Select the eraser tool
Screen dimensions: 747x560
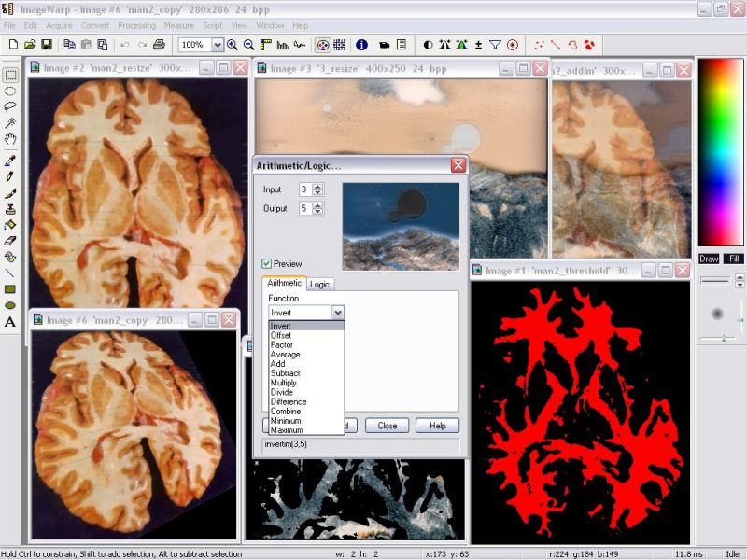tap(10, 241)
